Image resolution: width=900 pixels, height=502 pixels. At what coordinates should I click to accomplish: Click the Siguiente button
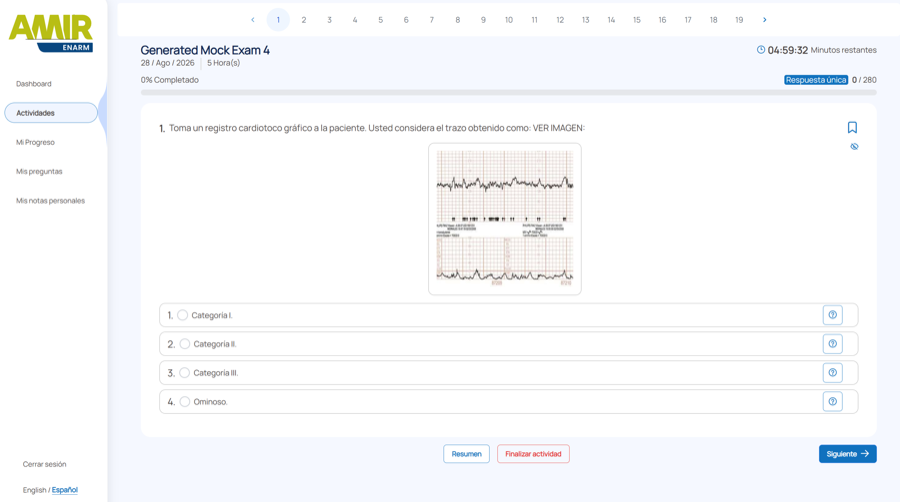click(847, 454)
